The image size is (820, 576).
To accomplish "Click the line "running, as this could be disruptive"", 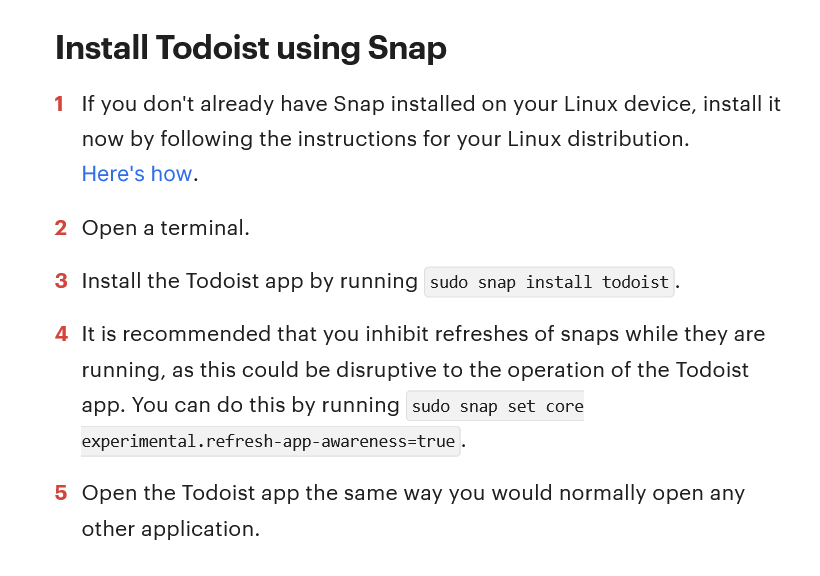I will (x=415, y=370).
